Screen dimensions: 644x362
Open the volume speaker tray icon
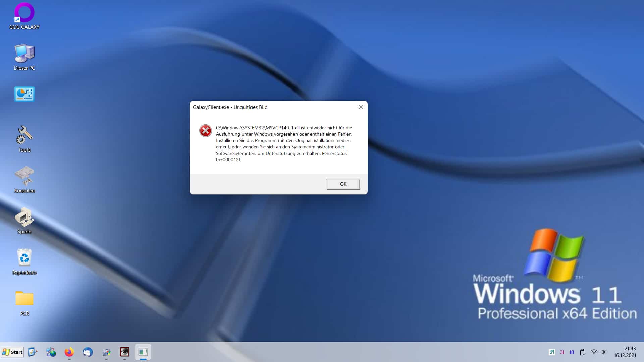pos(603,352)
